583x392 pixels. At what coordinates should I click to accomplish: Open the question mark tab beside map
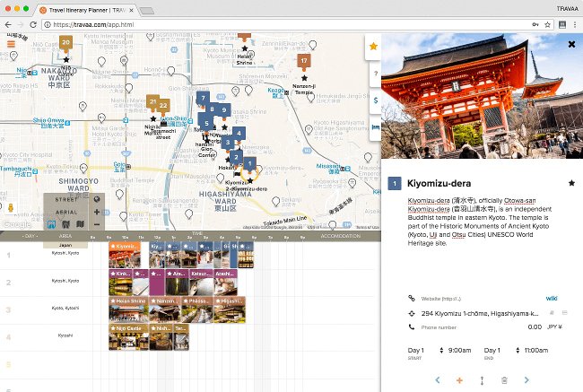coord(375,74)
